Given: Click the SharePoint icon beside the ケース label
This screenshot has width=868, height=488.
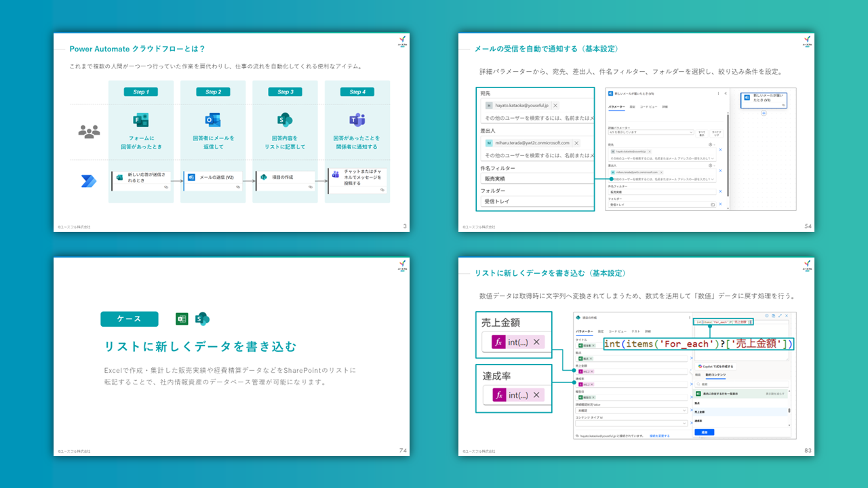Looking at the screenshot, I should coord(202,319).
